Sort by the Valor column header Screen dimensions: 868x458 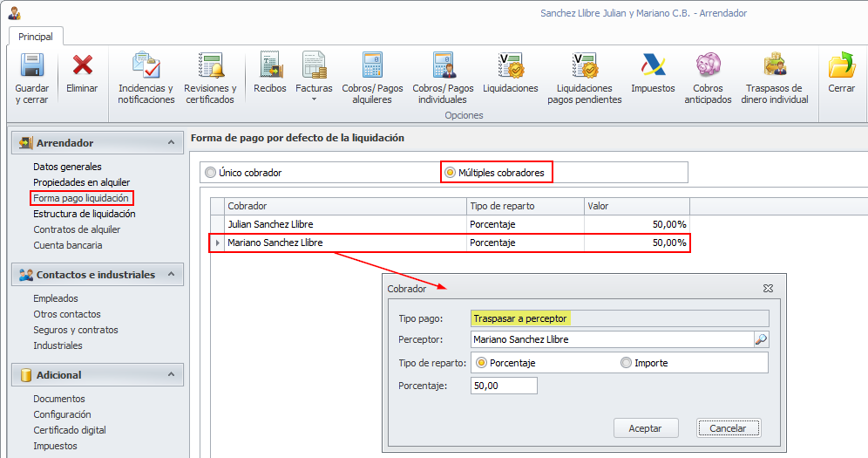(636, 206)
